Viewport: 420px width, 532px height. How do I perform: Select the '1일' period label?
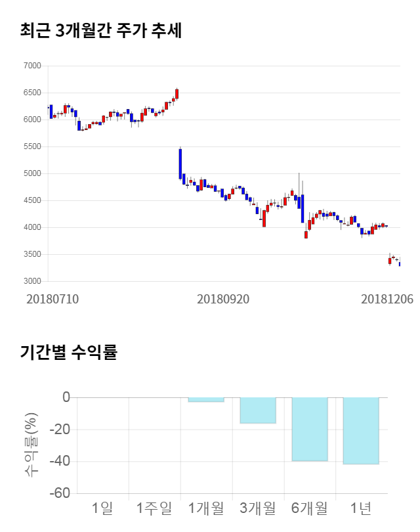pyautogui.click(x=102, y=508)
